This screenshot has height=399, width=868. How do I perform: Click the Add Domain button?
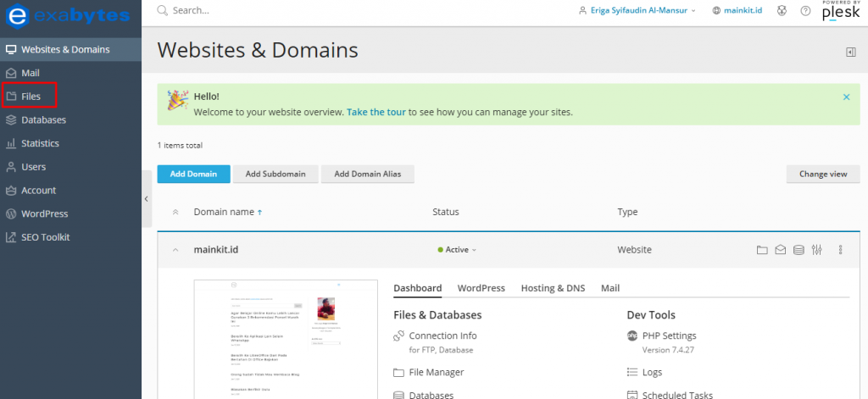[x=193, y=174]
